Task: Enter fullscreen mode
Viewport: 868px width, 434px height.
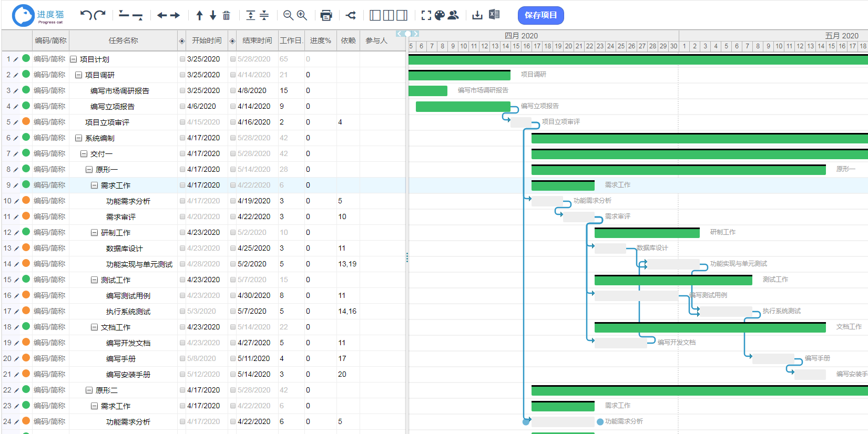Action: click(426, 15)
